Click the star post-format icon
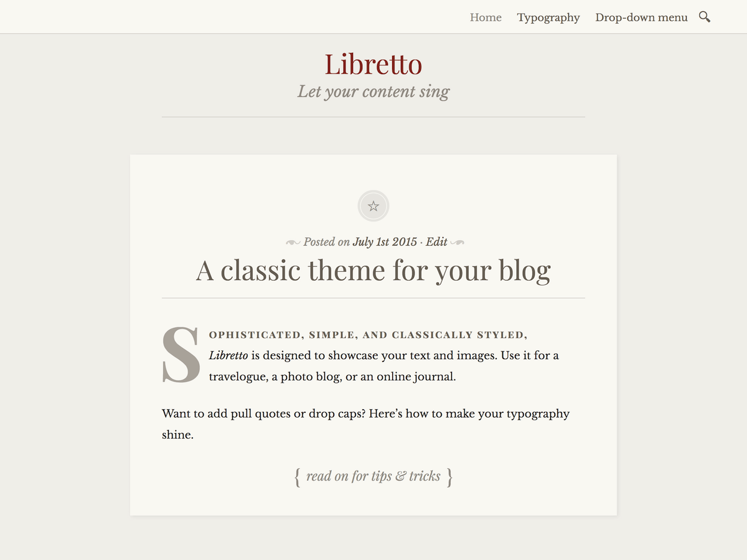 pyautogui.click(x=374, y=206)
